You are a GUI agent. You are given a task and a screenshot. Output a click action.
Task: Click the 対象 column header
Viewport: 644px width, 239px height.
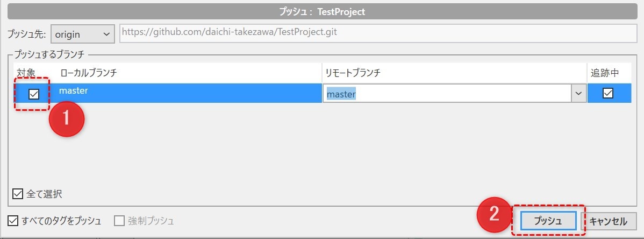click(x=26, y=73)
